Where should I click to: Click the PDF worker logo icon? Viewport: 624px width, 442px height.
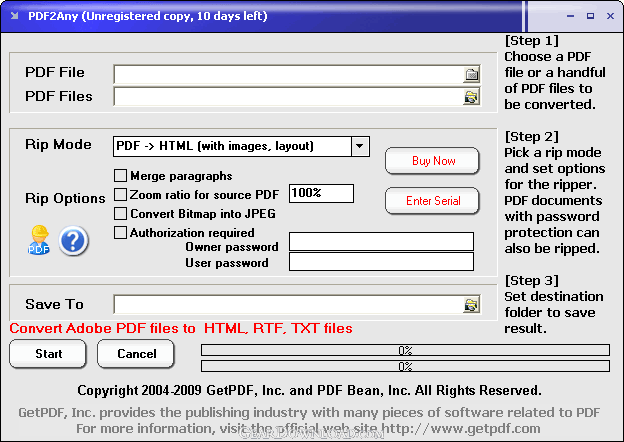(x=39, y=240)
